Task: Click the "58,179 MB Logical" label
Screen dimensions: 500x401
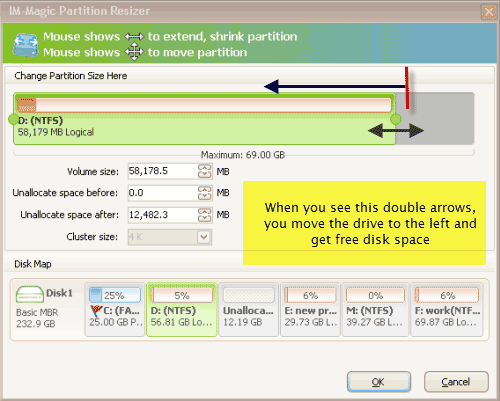Action: [56, 132]
